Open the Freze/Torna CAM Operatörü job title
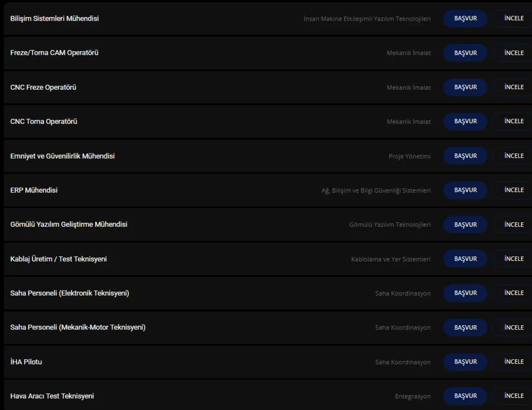532x410 pixels. point(54,53)
